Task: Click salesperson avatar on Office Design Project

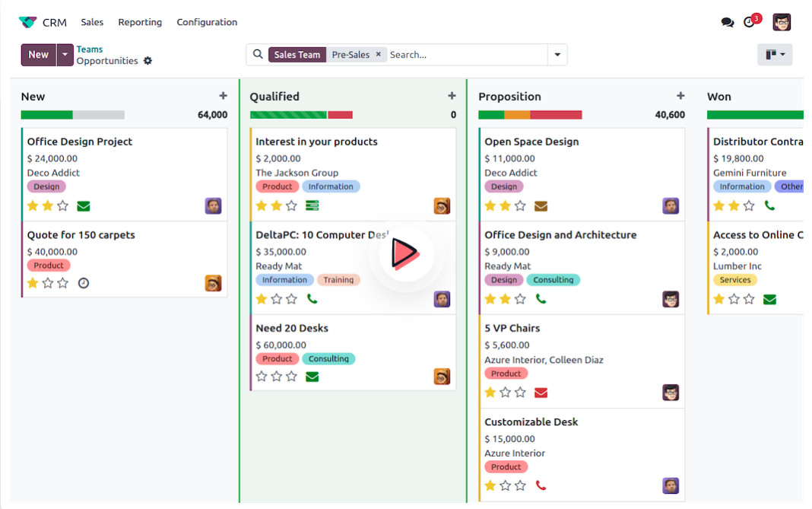Action: coord(214,205)
